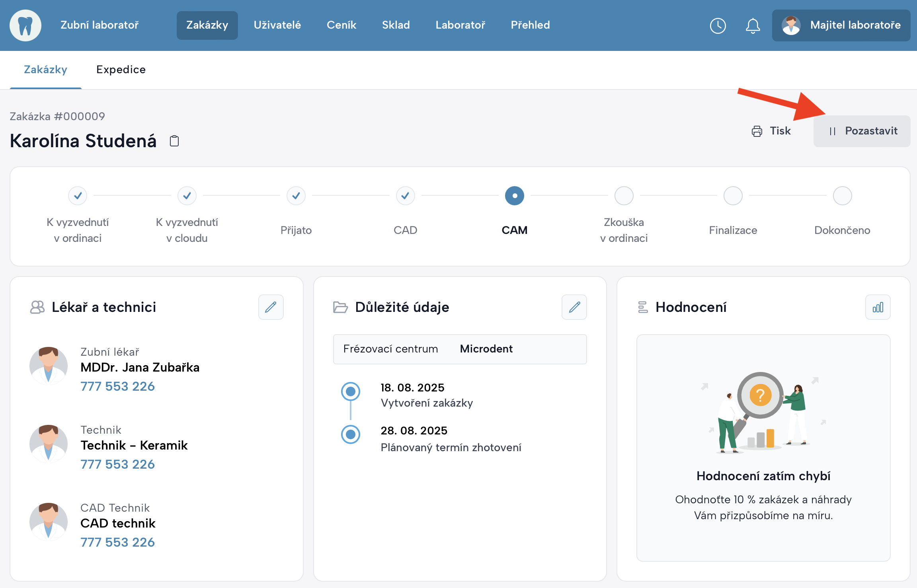This screenshot has height=588, width=917.
Task: Click the 28. 08. 2025 timeline marker
Action: (x=351, y=434)
